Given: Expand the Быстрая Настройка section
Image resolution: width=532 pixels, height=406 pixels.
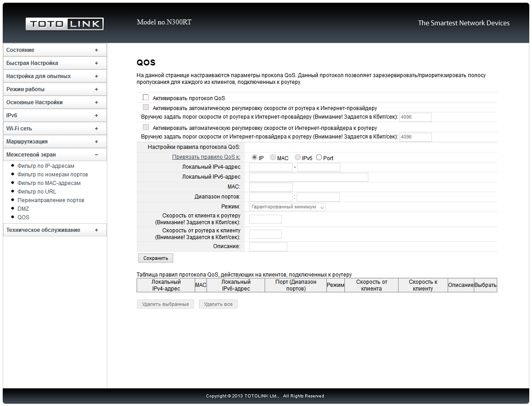Looking at the screenshot, I should 55,63.
